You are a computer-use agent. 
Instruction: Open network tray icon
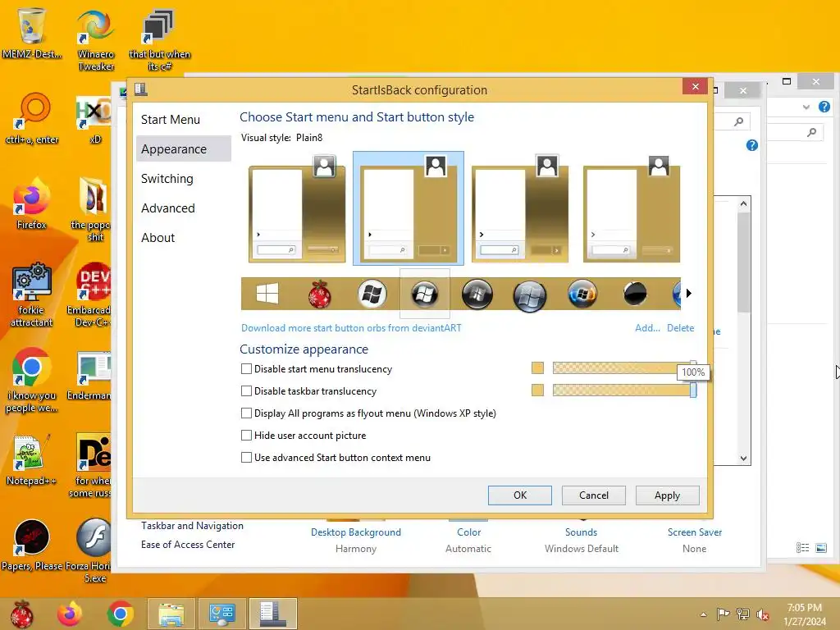tap(743, 614)
